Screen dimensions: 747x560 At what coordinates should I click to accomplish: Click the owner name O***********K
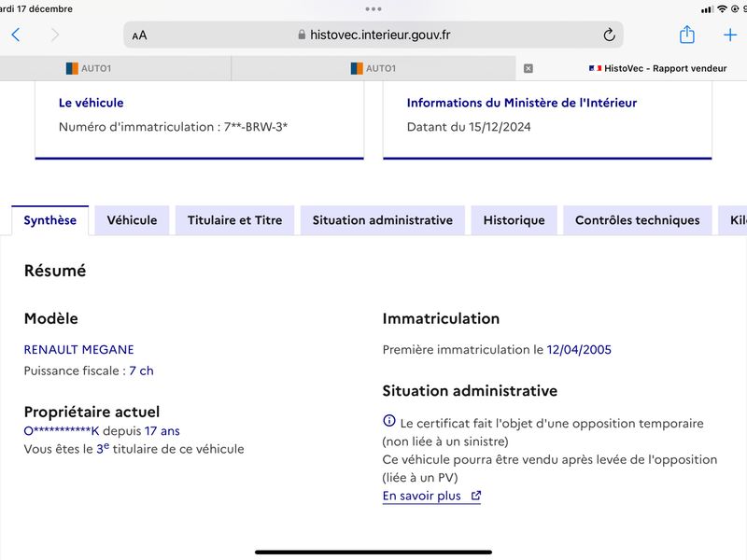pos(62,431)
